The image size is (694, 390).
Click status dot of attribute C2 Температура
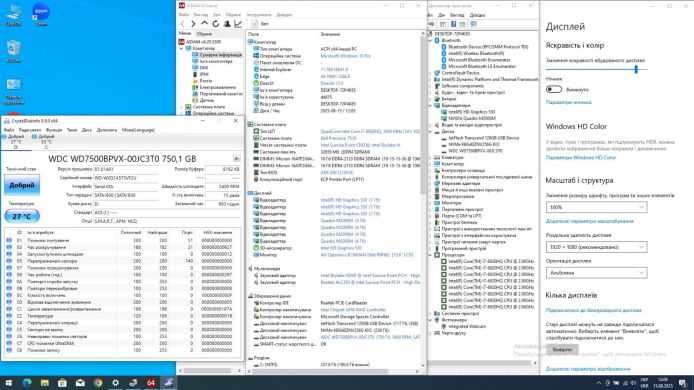(x=9, y=316)
